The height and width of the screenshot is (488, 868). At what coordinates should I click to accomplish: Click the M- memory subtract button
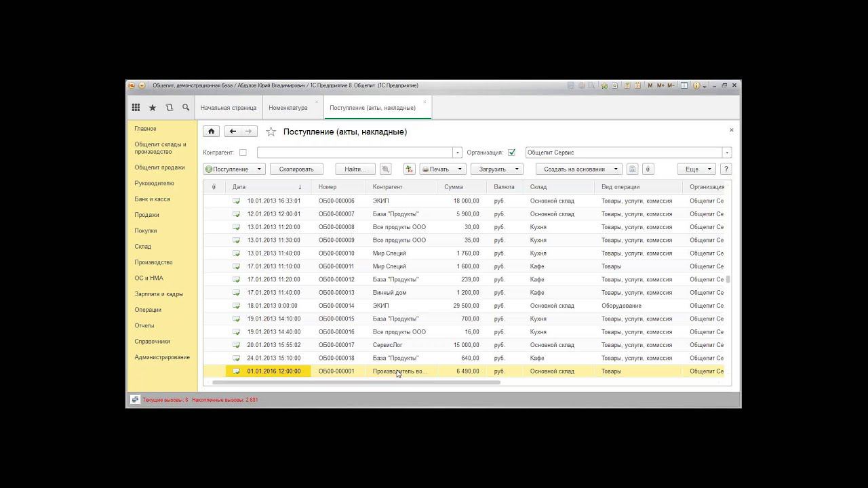(671, 85)
